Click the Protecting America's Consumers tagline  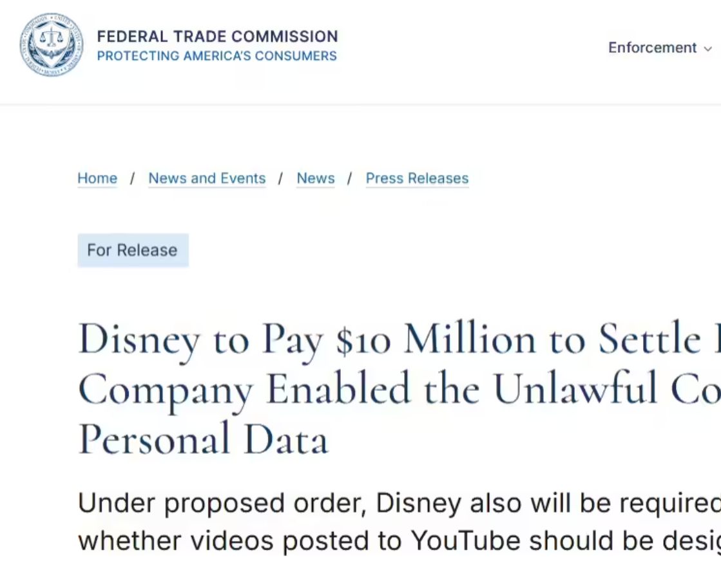click(216, 56)
